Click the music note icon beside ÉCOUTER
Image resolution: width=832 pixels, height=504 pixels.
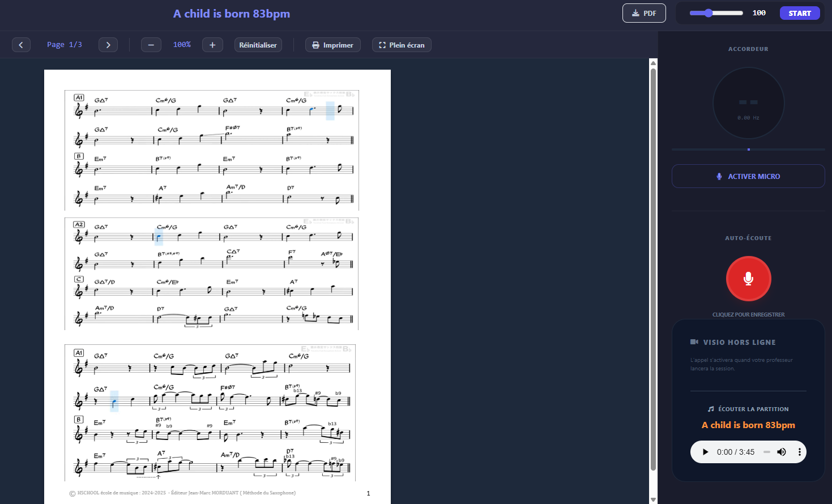(x=711, y=409)
